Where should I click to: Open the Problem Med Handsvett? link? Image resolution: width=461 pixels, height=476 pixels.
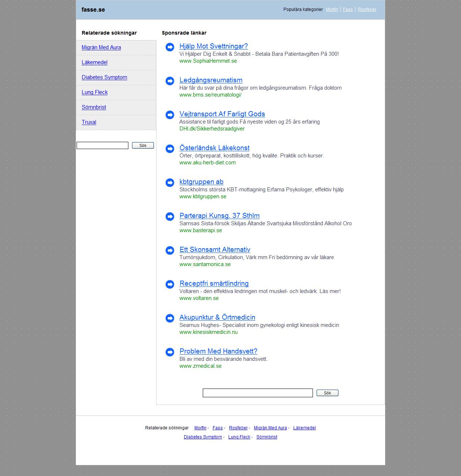pos(218,351)
